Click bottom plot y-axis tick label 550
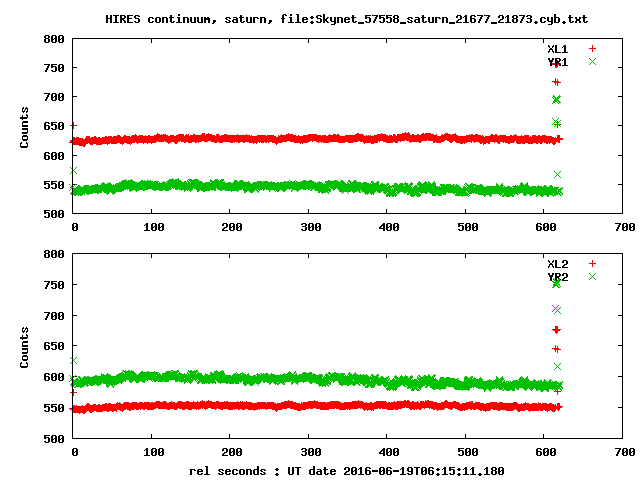The width and height of the screenshot is (640, 480). click(x=54, y=408)
